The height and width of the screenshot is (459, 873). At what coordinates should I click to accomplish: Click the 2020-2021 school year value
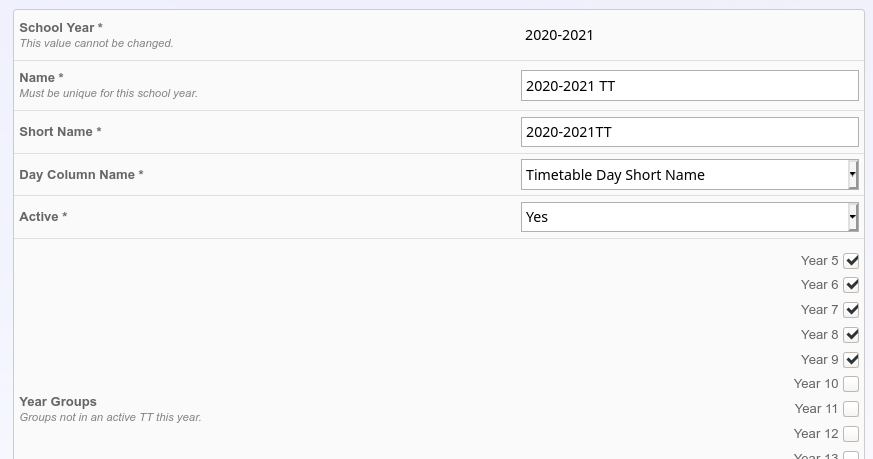coord(559,35)
